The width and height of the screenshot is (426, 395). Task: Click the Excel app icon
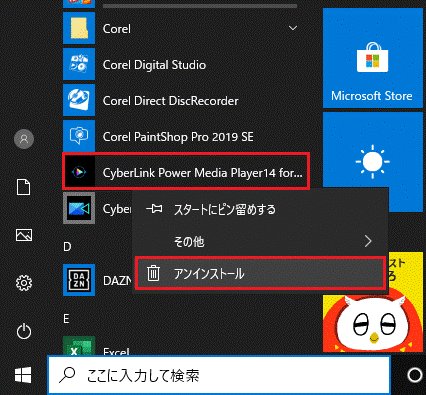point(79,345)
